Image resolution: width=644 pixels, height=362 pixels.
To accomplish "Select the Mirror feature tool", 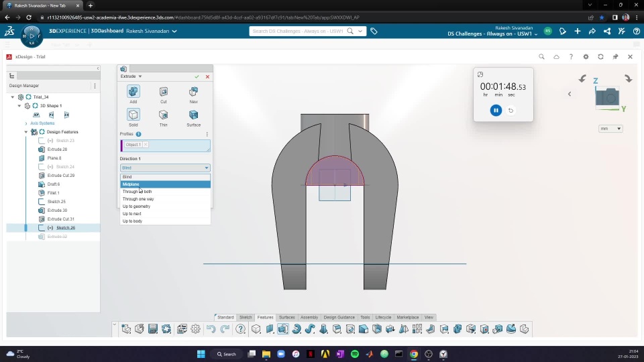I will 404,328.
